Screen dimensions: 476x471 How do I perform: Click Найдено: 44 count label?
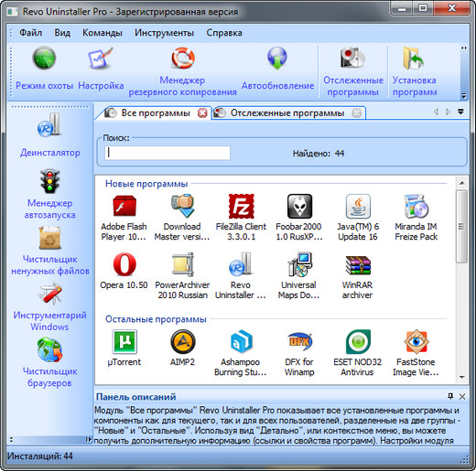pyautogui.click(x=319, y=154)
